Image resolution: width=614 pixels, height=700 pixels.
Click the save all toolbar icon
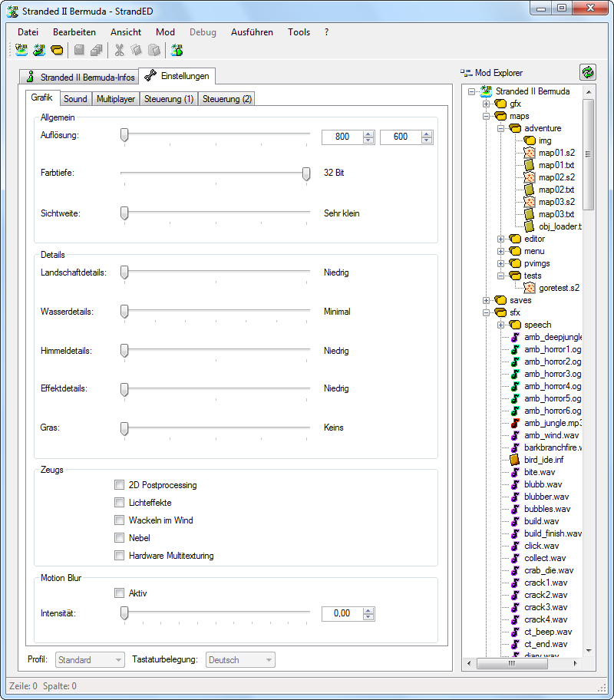point(97,50)
